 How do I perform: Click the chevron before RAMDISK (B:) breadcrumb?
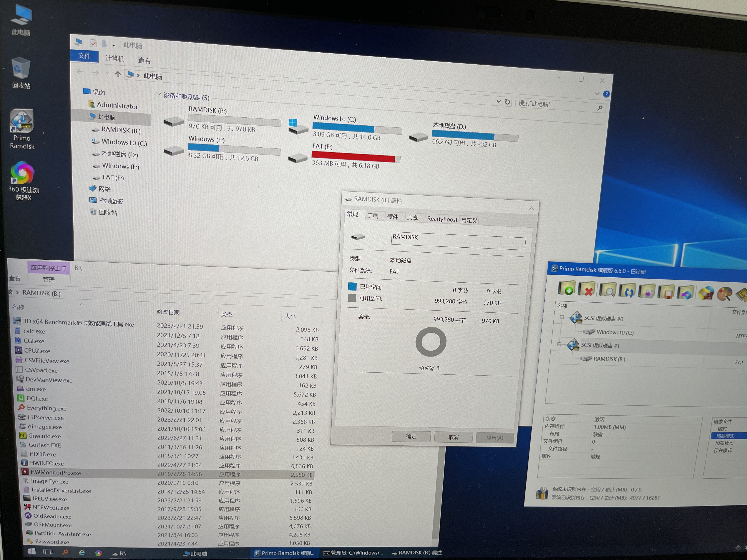point(17,292)
